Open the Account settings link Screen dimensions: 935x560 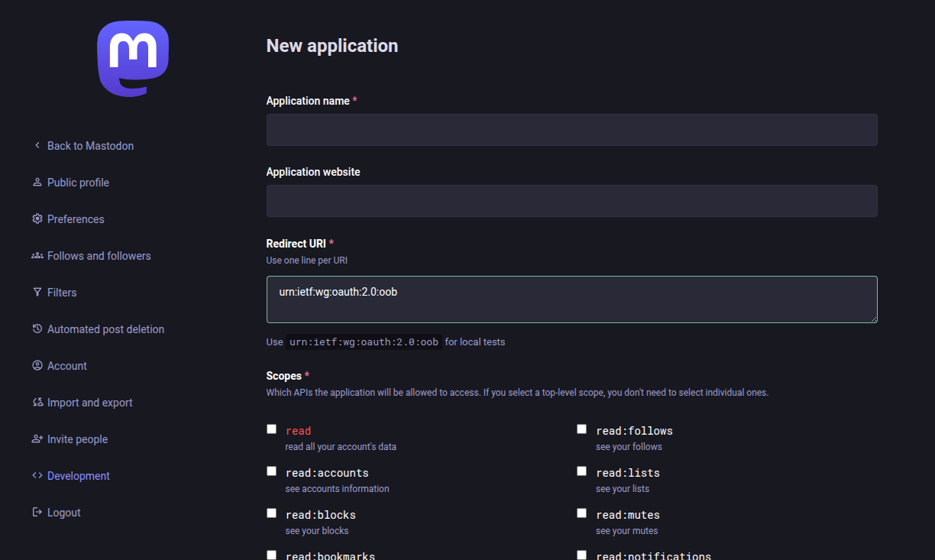tap(66, 366)
